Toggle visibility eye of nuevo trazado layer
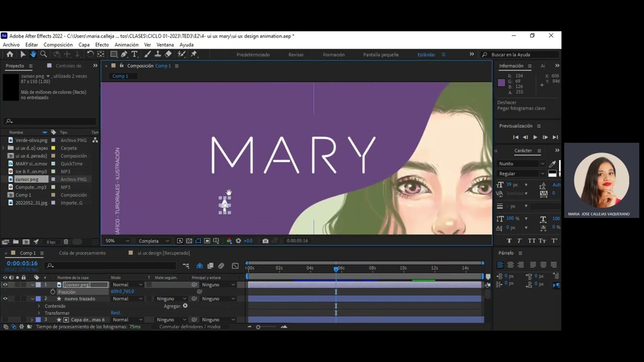This screenshot has width=644, height=362. click(x=5, y=299)
